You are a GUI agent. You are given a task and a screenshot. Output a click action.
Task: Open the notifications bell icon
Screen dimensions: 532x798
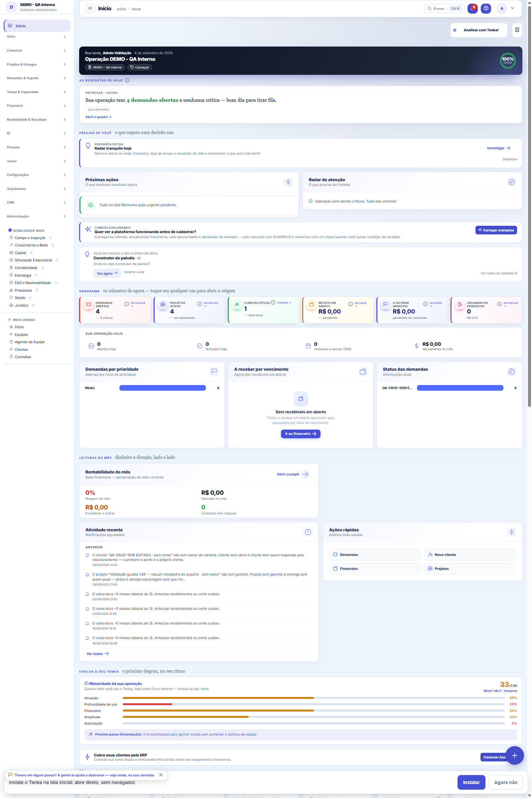click(472, 9)
